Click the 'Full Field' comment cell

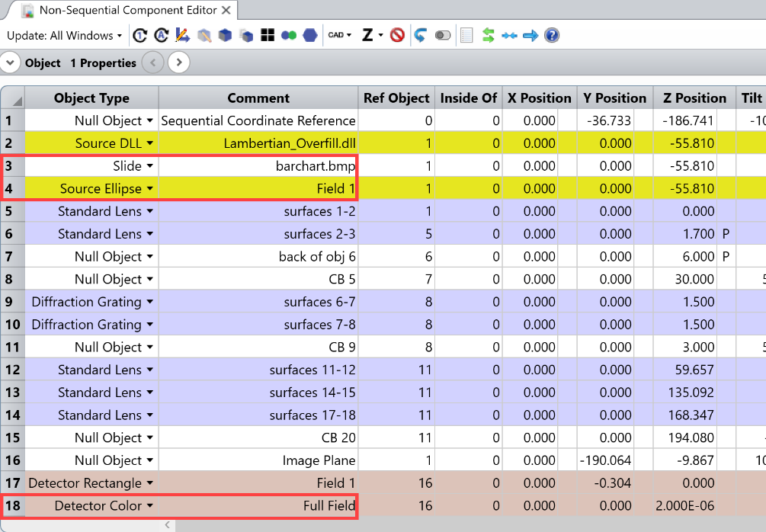pyautogui.click(x=258, y=505)
